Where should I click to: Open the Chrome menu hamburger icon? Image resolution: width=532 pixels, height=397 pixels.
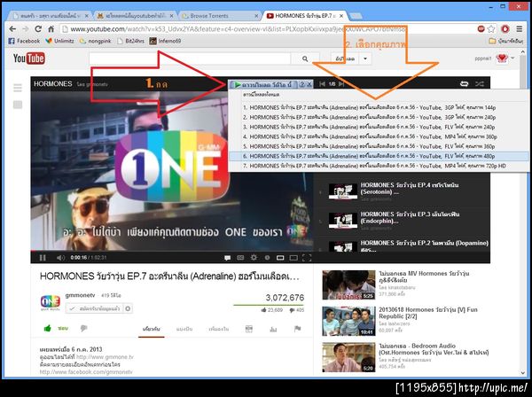tap(519, 29)
